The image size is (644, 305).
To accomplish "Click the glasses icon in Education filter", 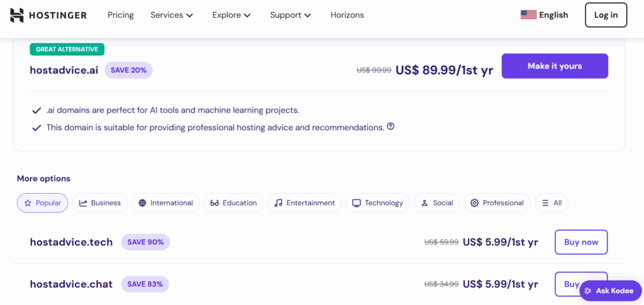I will click(214, 202).
